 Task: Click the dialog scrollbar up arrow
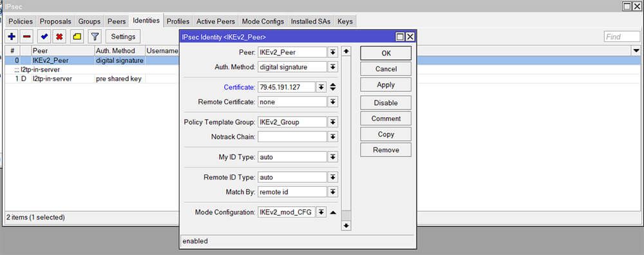(x=346, y=52)
